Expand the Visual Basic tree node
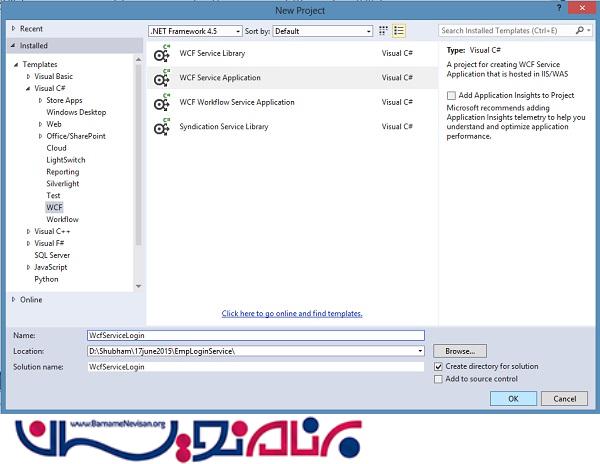Viewport: 600px width, 464px height. 28,76
